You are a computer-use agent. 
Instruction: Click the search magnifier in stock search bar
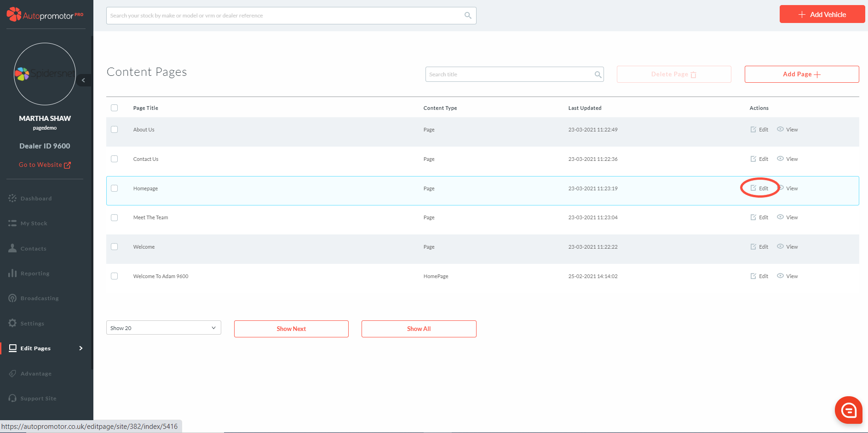tap(468, 16)
